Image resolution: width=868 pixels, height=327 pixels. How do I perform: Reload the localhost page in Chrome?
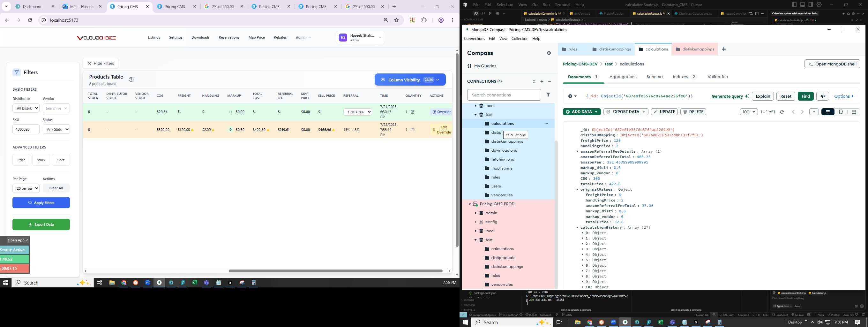pyautogui.click(x=30, y=20)
